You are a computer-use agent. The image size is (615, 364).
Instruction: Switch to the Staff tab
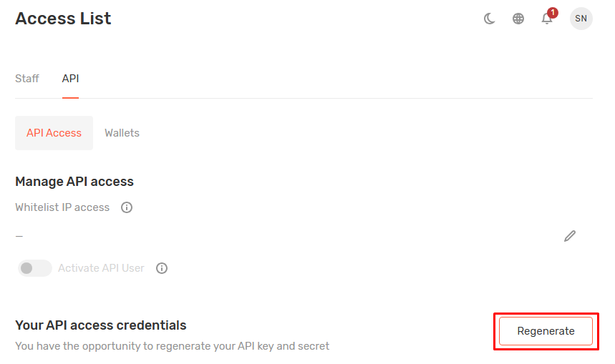pyautogui.click(x=27, y=79)
